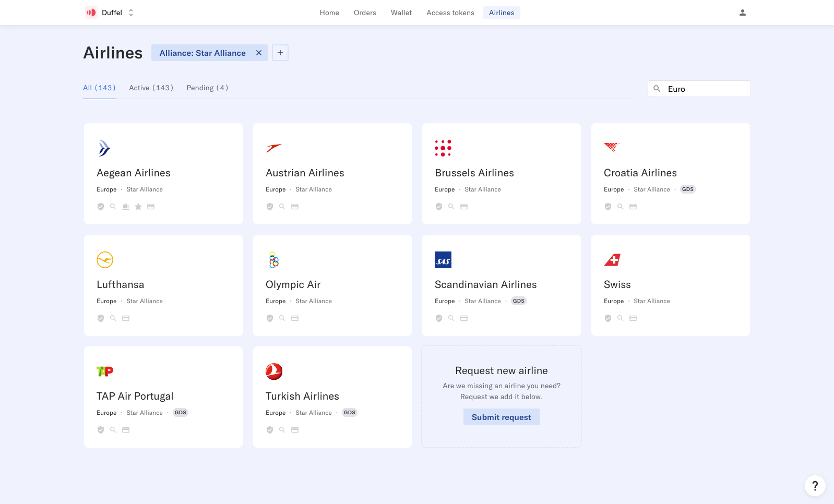Add a new filter with plus button
The image size is (834, 504).
[x=280, y=53]
